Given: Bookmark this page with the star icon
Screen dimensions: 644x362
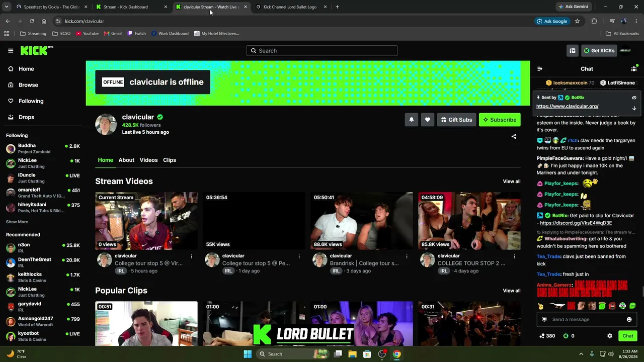Looking at the screenshot, I should click(577, 21).
